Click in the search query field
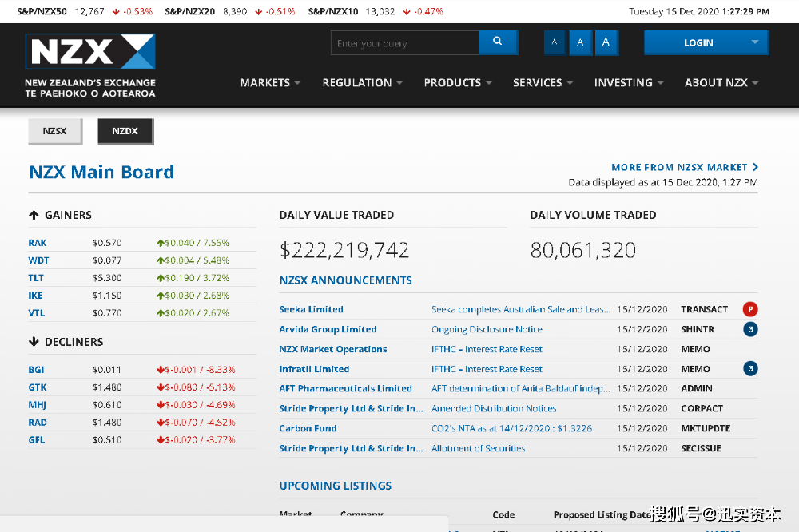The image size is (799, 532). pos(404,43)
